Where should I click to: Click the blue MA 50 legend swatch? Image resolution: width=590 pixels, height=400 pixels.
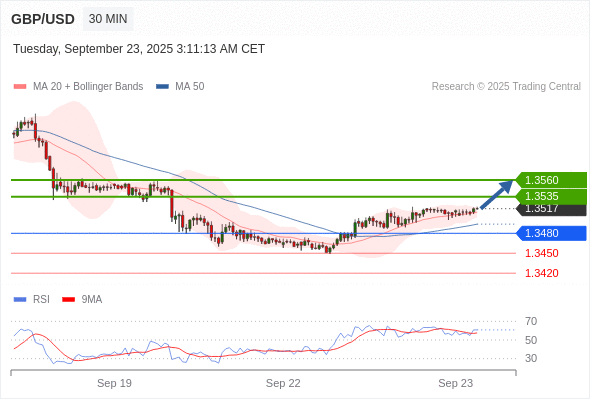point(162,87)
